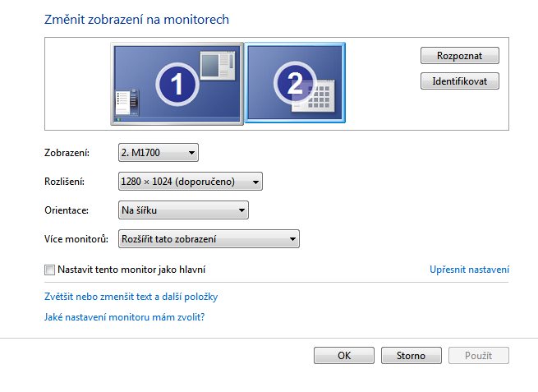Expand the Více monitorů dropdown
This screenshot has height=392, width=538.
pos(209,239)
